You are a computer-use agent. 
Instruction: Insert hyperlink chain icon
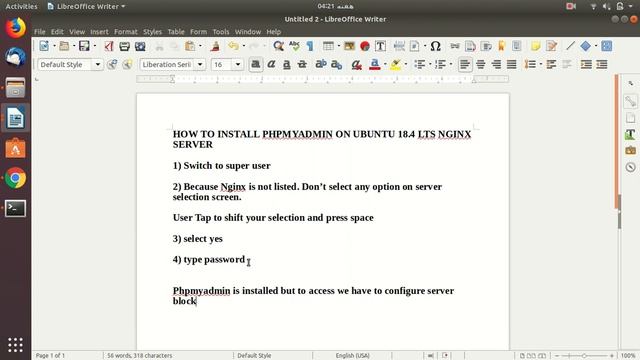click(455, 46)
